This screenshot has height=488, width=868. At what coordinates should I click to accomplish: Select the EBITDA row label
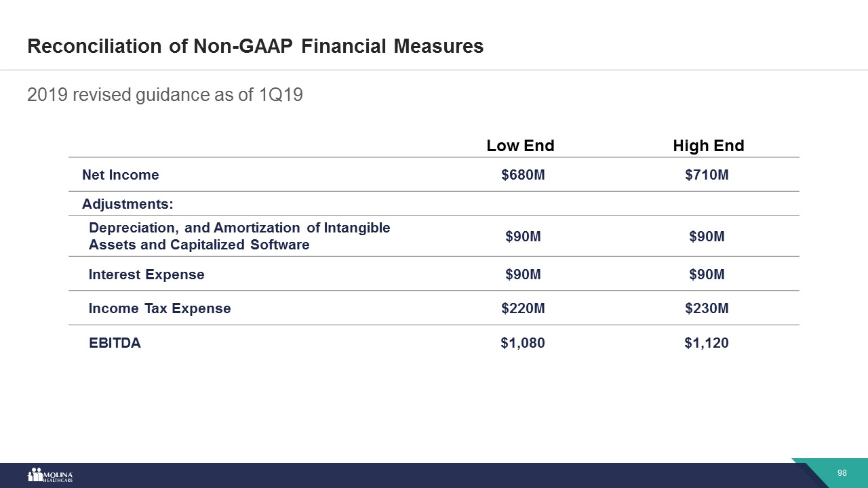(x=115, y=343)
